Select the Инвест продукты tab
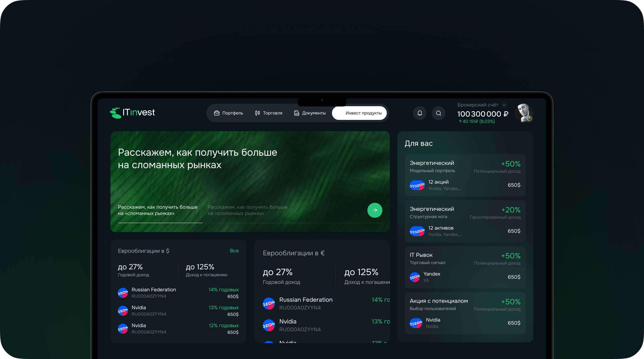644x359 pixels. [x=359, y=113]
